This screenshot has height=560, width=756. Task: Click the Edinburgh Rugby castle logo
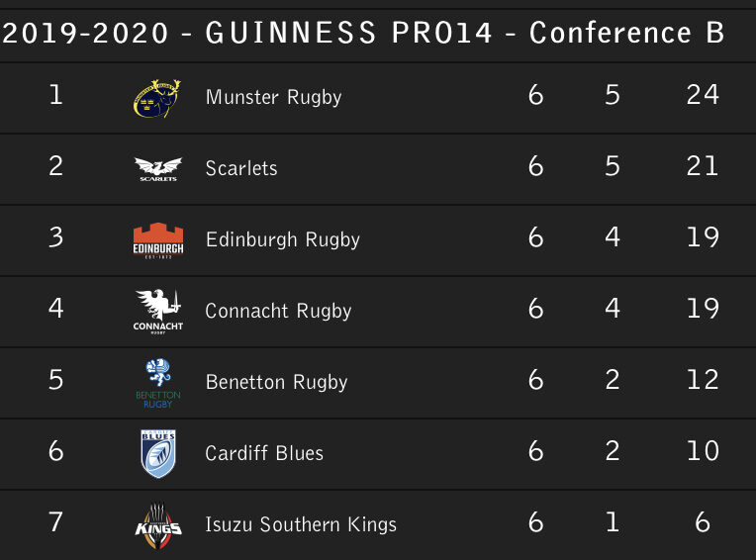click(x=158, y=239)
